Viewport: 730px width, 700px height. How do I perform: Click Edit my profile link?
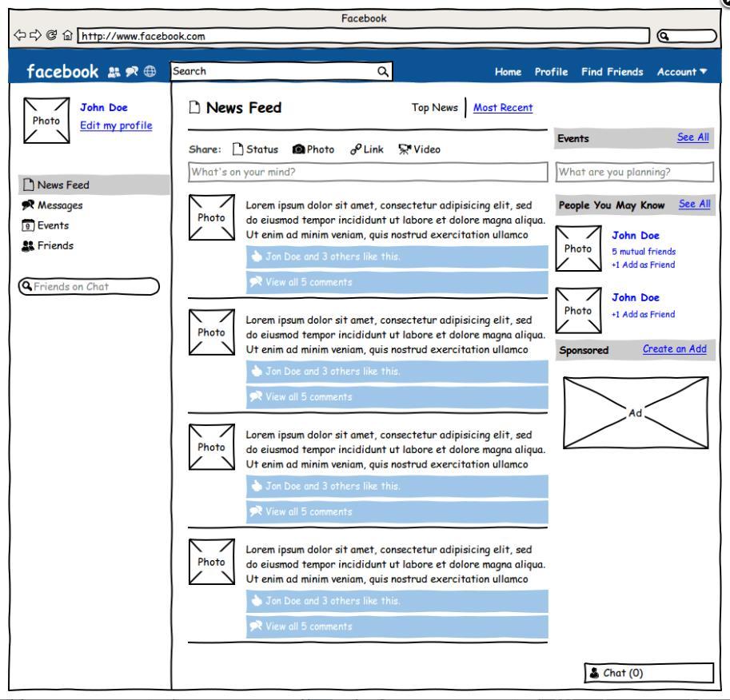116,125
